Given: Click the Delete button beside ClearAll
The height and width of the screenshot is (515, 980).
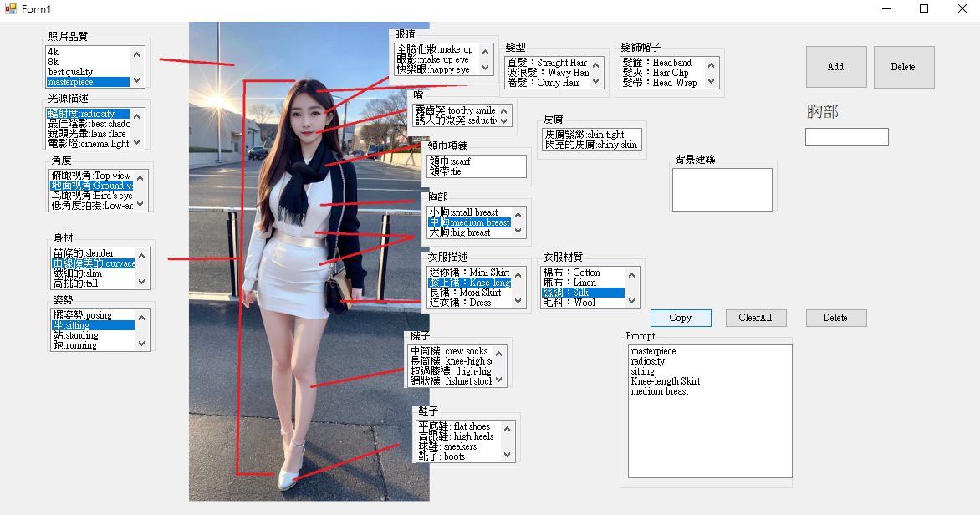Looking at the screenshot, I should [x=835, y=318].
